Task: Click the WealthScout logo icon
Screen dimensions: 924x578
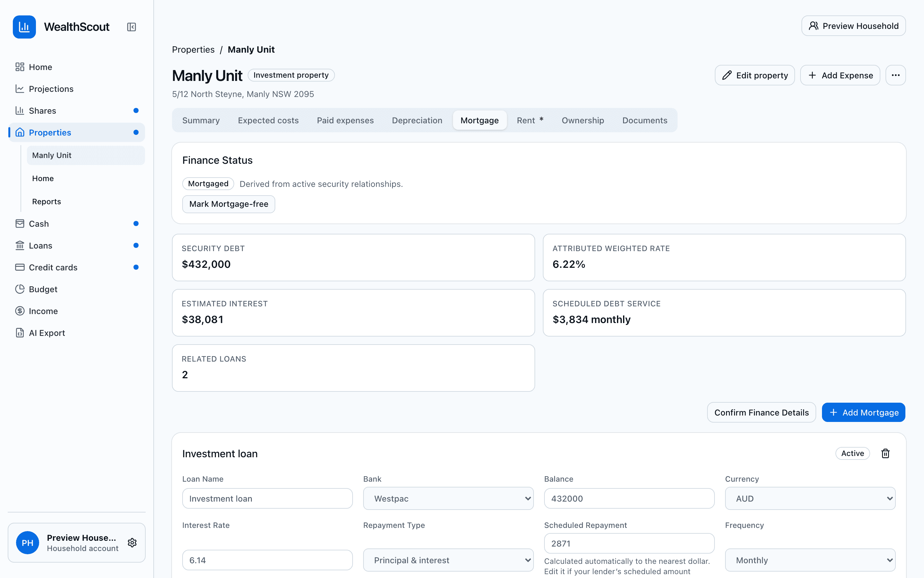Action: [x=24, y=27]
